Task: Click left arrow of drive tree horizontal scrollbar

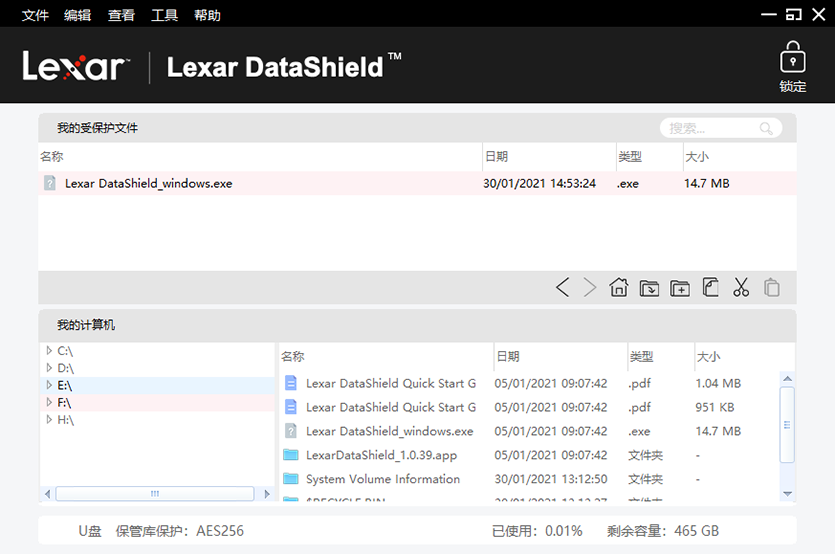Action: click(47, 494)
